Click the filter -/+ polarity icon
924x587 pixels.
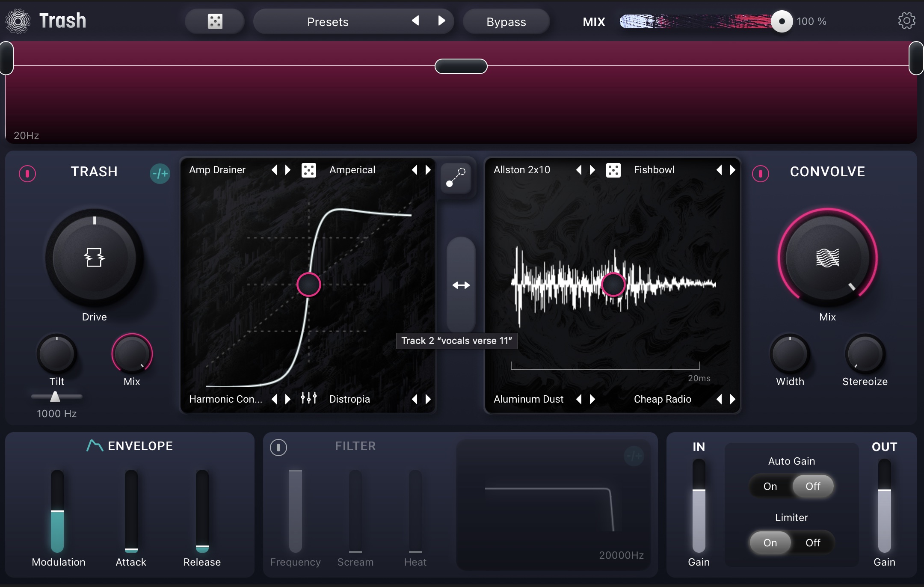(634, 456)
